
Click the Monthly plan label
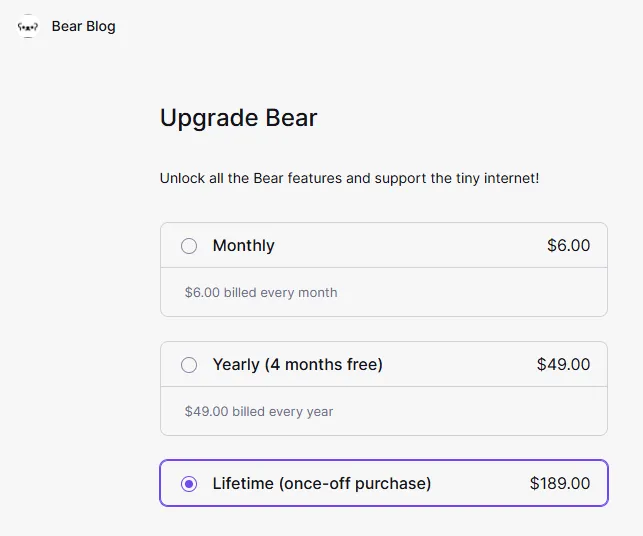click(x=243, y=246)
